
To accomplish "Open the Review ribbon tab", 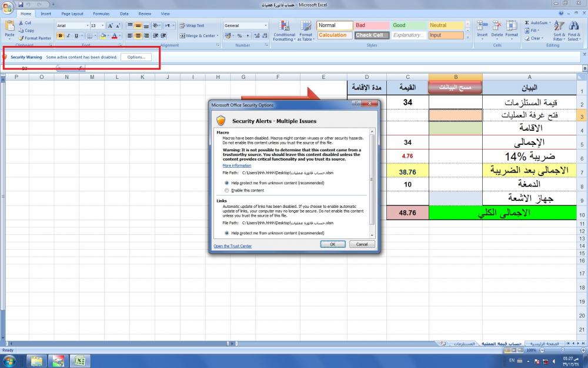I will tap(145, 14).
